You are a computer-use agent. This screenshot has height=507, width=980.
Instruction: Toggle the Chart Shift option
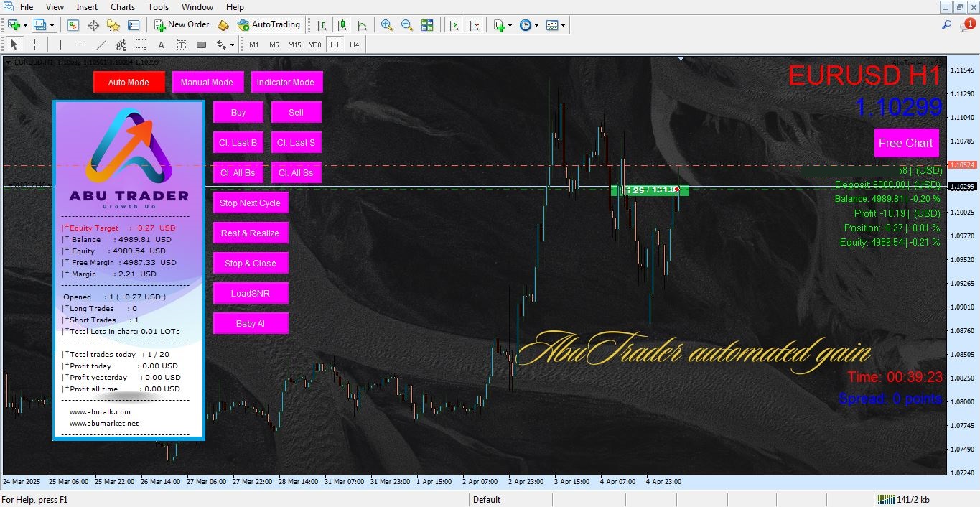tap(474, 24)
